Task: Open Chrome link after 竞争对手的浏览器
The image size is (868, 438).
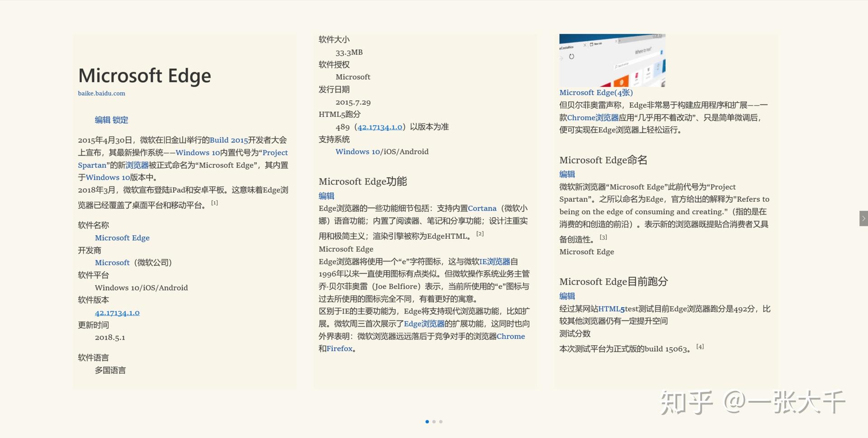Action: [x=511, y=337]
